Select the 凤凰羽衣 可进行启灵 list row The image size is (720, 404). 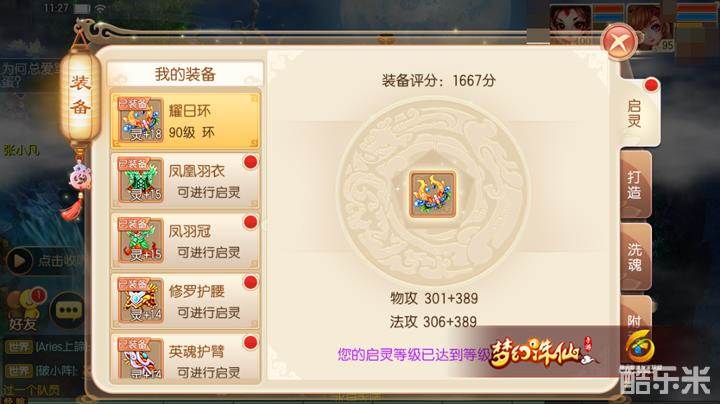(186, 181)
